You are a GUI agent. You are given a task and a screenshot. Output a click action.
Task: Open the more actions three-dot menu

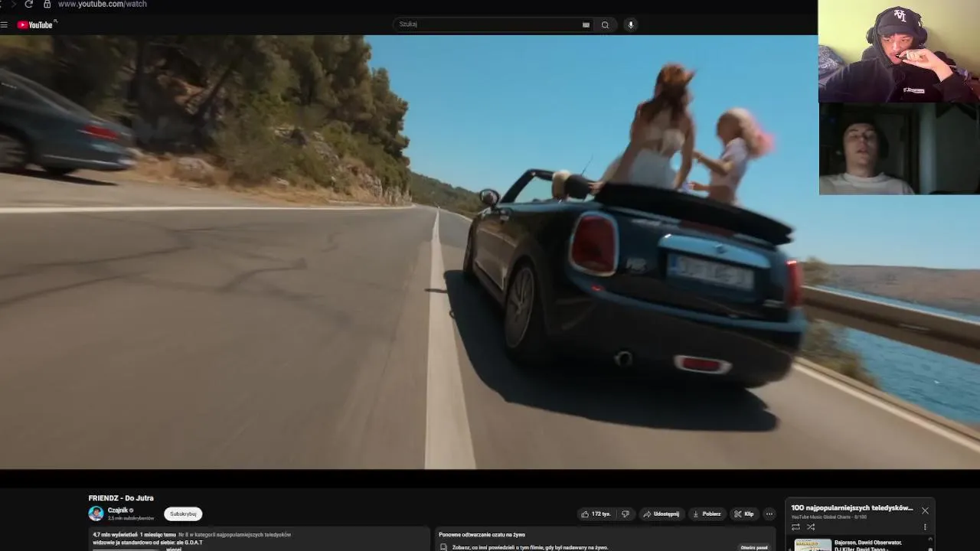tap(769, 514)
